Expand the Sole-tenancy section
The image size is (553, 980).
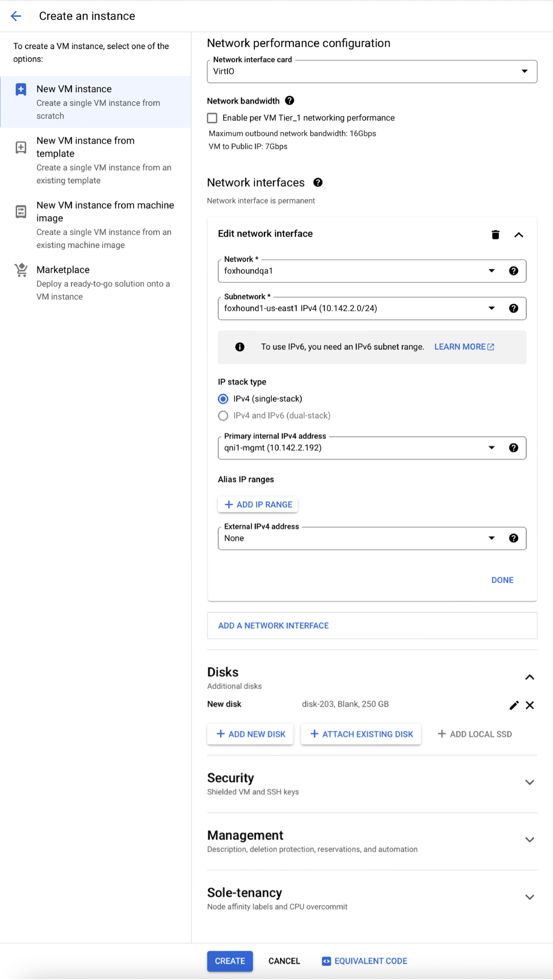click(x=529, y=897)
